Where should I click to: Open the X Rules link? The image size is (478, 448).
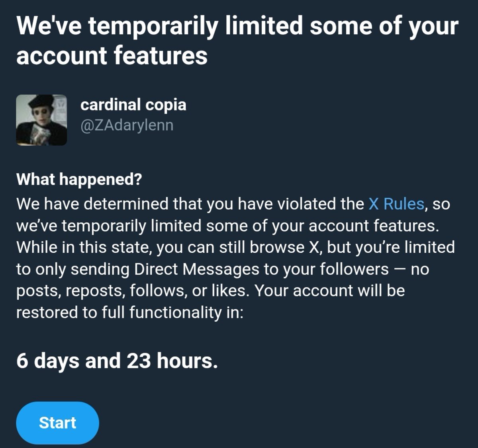396,204
